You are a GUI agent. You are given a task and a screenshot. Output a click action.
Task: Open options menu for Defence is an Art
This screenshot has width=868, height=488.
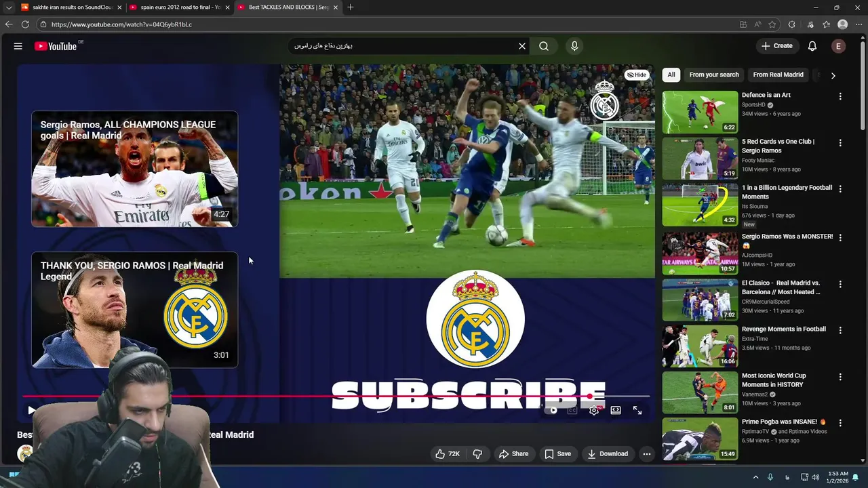pyautogui.click(x=840, y=96)
